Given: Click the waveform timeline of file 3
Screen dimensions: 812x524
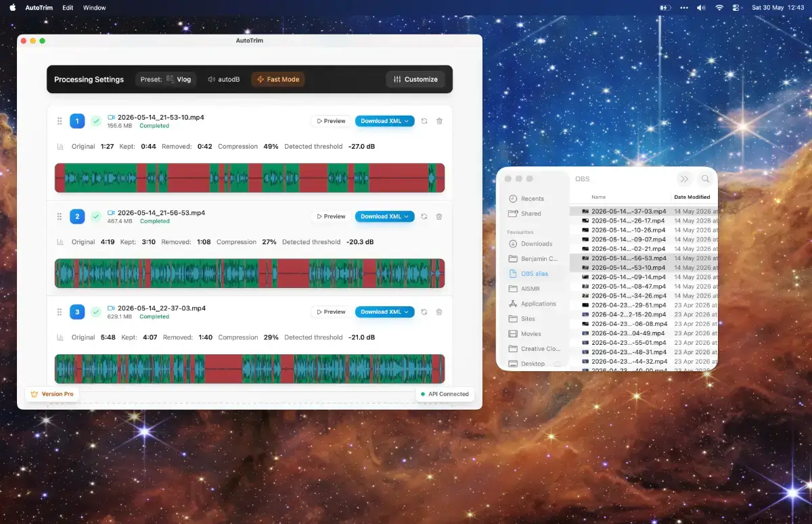Looking at the screenshot, I should pos(250,368).
